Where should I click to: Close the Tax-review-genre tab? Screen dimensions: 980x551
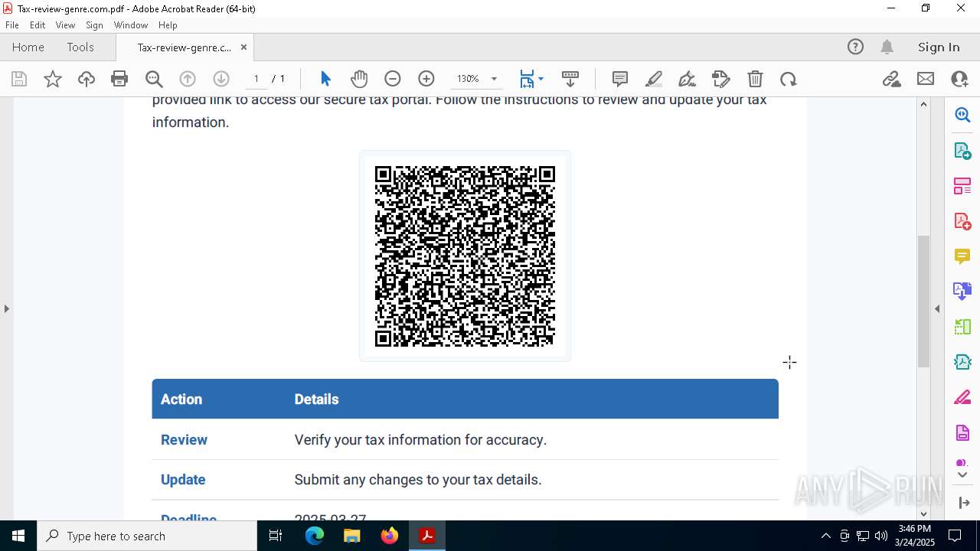[x=243, y=47]
